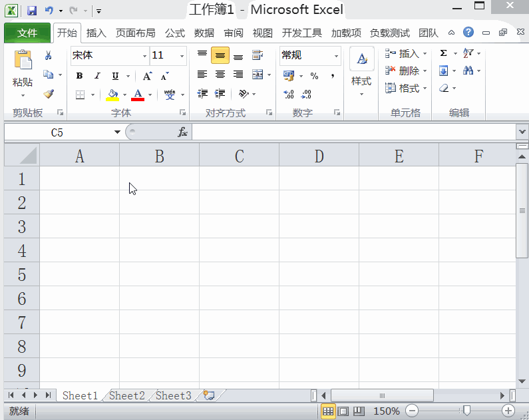Open the font size dropdown showing 11
Viewport: 529px width, 420px height.
click(182, 56)
